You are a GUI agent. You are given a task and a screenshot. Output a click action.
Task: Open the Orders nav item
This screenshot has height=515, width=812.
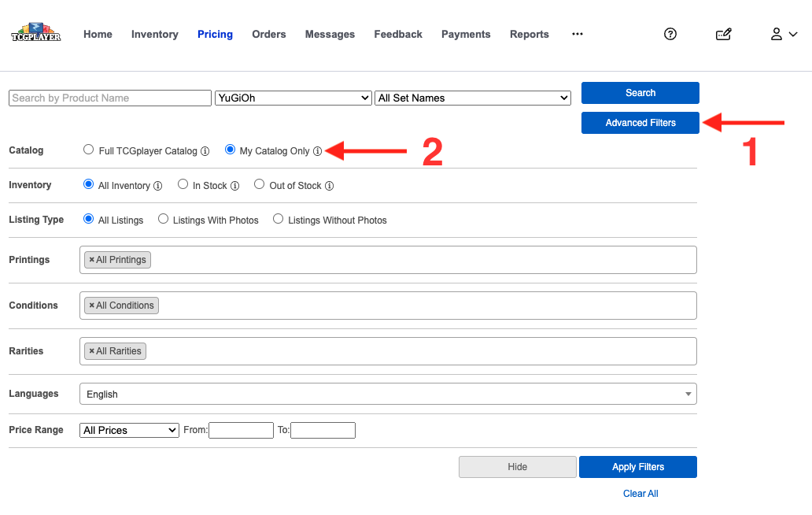pos(269,34)
